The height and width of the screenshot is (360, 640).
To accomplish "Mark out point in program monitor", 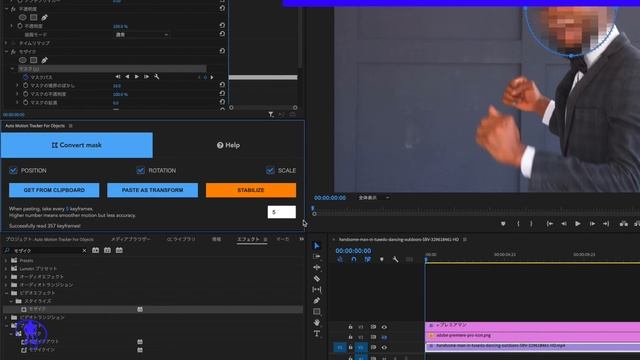I will pos(531,224).
